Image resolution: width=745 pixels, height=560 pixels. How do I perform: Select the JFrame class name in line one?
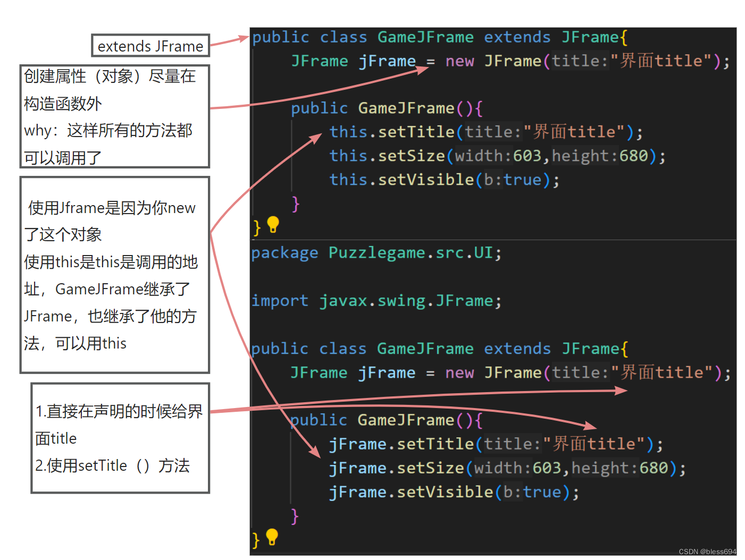click(x=589, y=37)
